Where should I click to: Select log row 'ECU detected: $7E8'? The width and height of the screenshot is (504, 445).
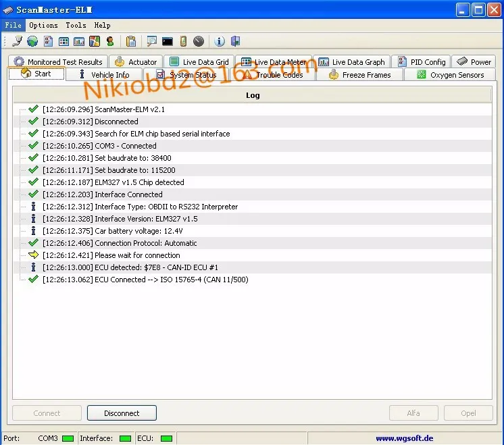pos(253,267)
